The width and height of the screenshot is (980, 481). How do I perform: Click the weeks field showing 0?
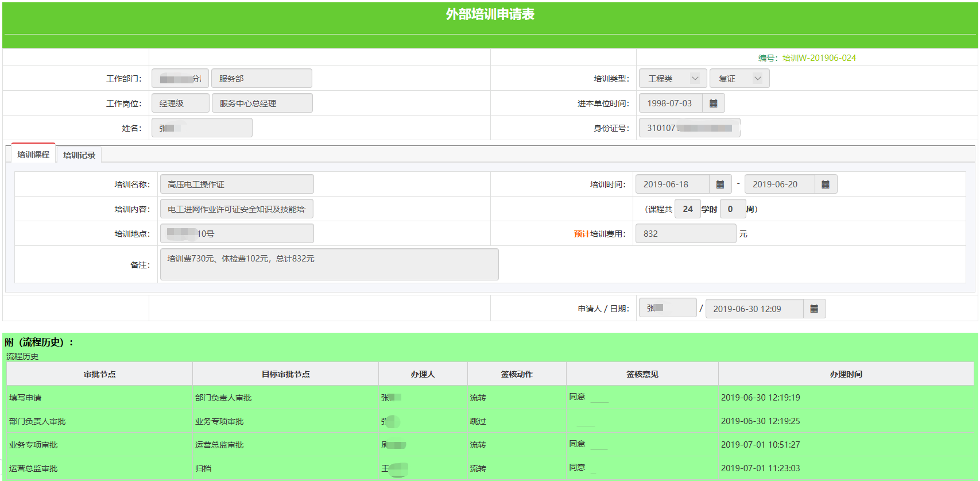click(x=732, y=209)
